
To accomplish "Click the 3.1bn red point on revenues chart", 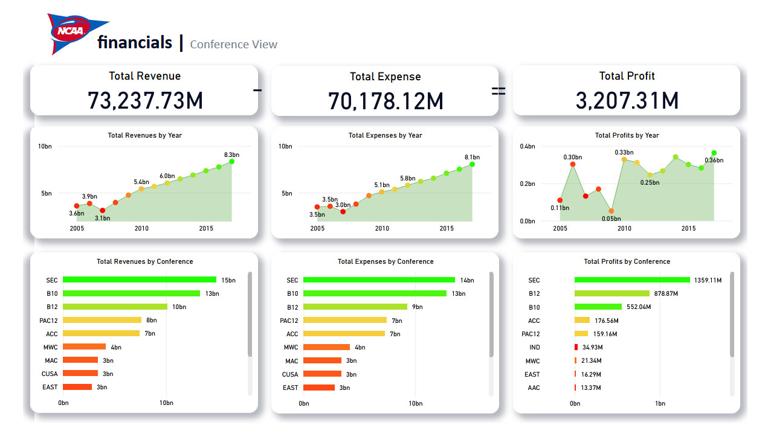I will coord(102,210).
